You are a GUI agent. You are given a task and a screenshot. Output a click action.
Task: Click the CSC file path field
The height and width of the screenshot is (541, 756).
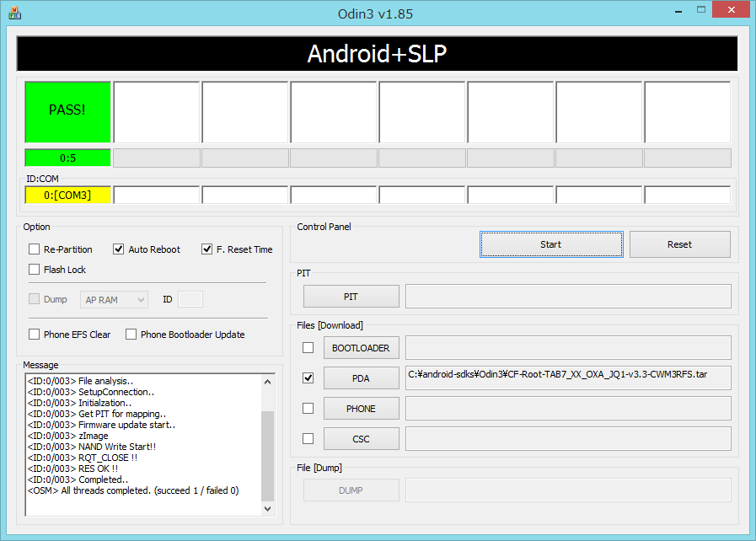click(x=568, y=439)
